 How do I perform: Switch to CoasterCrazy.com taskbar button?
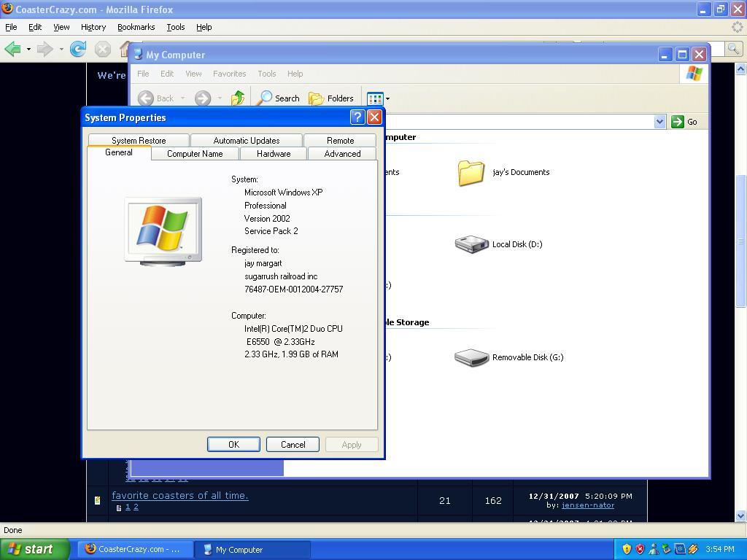pos(134,549)
